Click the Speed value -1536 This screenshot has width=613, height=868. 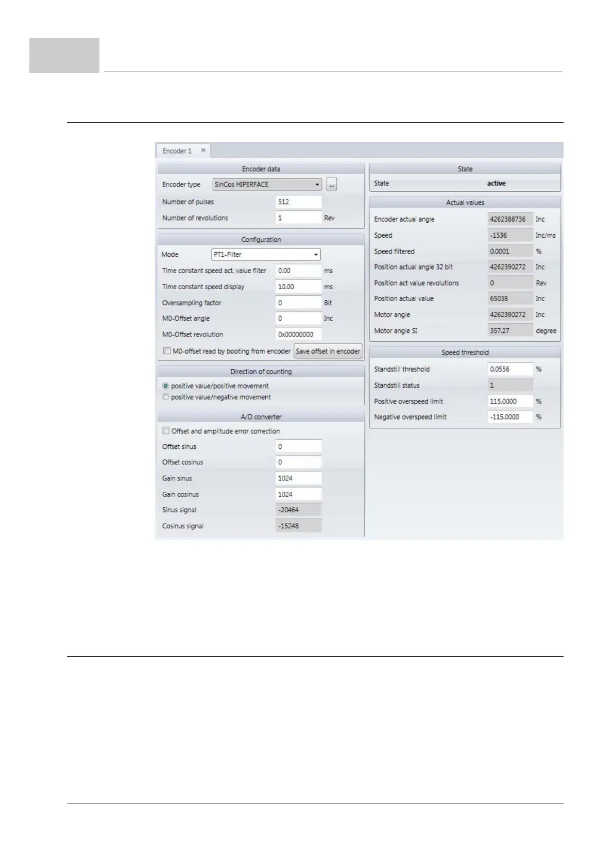(510, 235)
